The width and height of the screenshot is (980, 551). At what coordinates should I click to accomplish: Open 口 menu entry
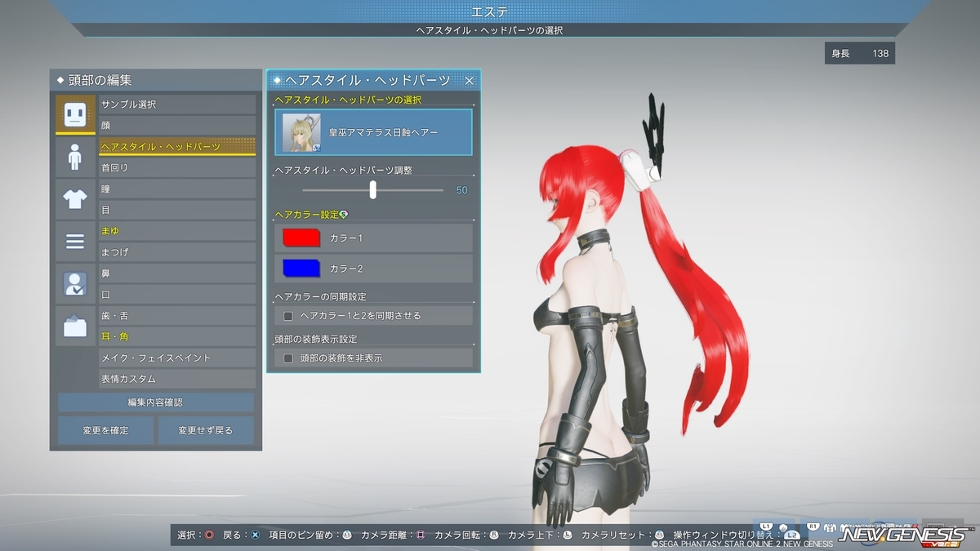click(x=177, y=295)
